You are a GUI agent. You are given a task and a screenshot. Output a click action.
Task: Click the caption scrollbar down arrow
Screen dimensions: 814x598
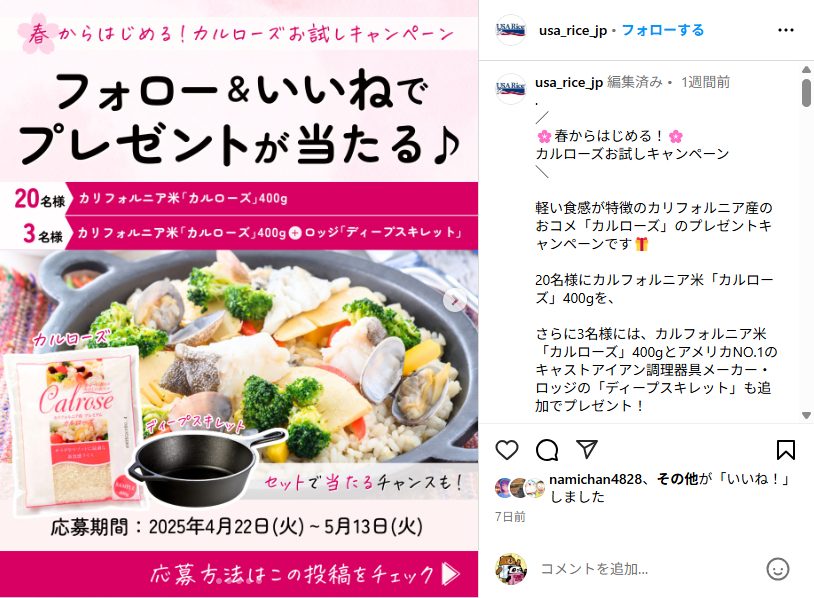coord(806,415)
